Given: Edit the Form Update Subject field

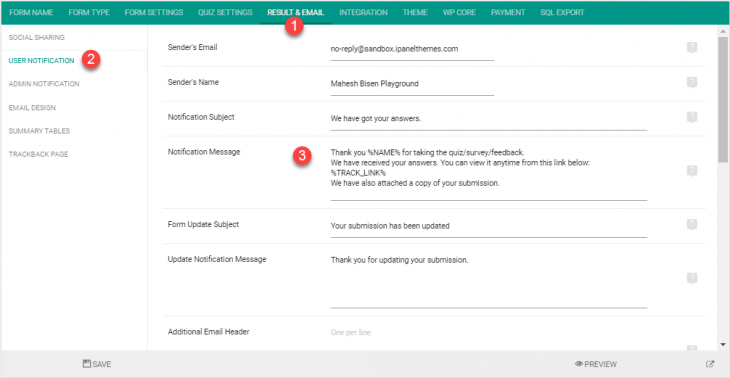Looking at the screenshot, I should 489,227.
